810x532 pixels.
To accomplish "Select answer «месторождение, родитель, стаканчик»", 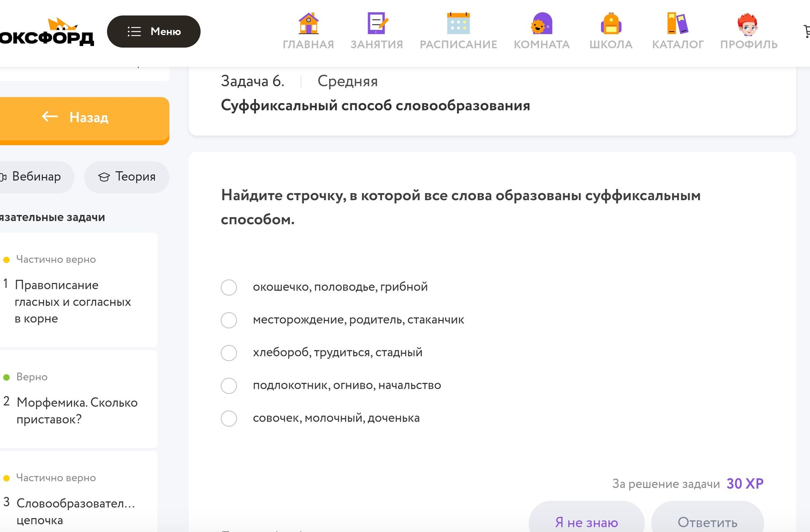I will point(229,320).
